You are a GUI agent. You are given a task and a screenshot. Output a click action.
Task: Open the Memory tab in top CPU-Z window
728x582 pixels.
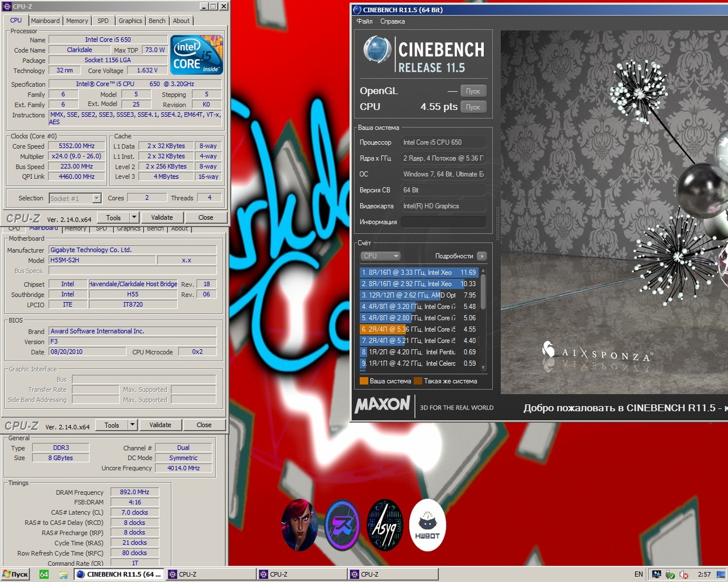pos(77,21)
